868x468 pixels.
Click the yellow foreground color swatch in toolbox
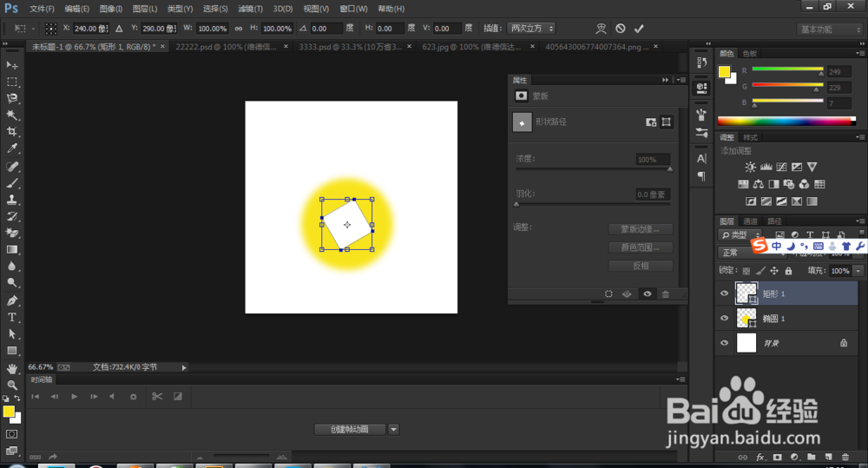pos(9,412)
